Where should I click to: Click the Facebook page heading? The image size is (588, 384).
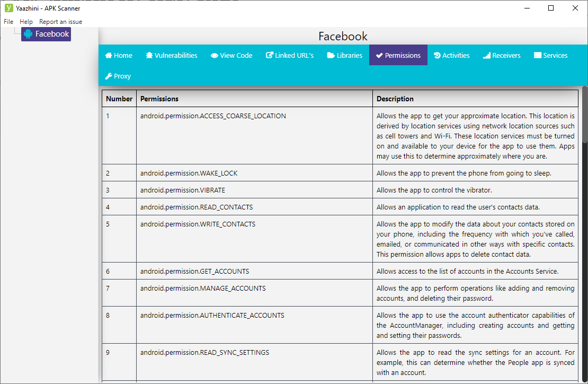(343, 36)
